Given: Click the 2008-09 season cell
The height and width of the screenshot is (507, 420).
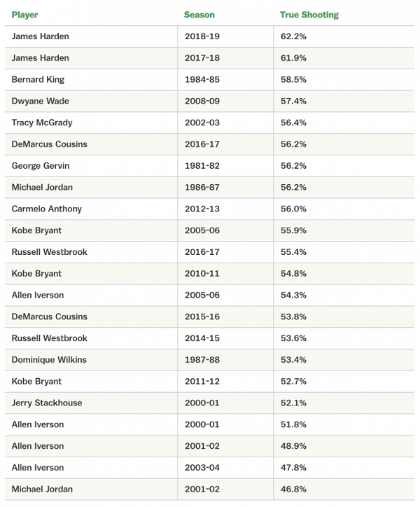Looking at the screenshot, I should (202, 102).
